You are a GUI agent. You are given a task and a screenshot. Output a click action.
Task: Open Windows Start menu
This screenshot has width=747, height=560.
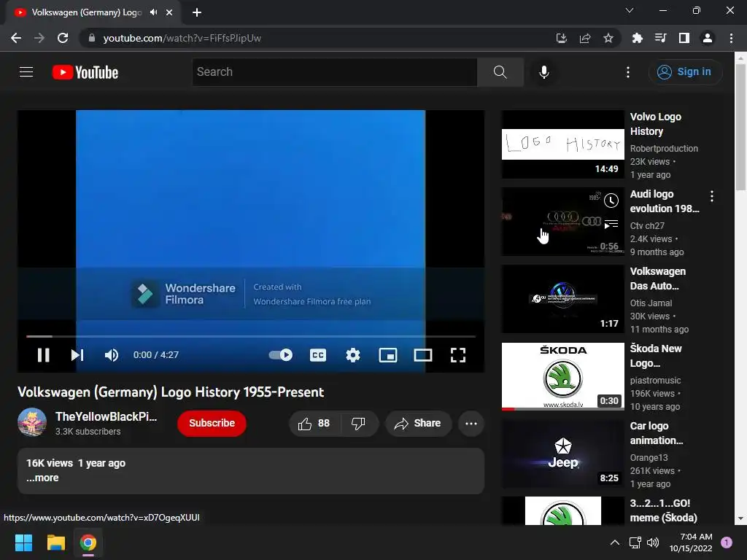click(x=23, y=542)
